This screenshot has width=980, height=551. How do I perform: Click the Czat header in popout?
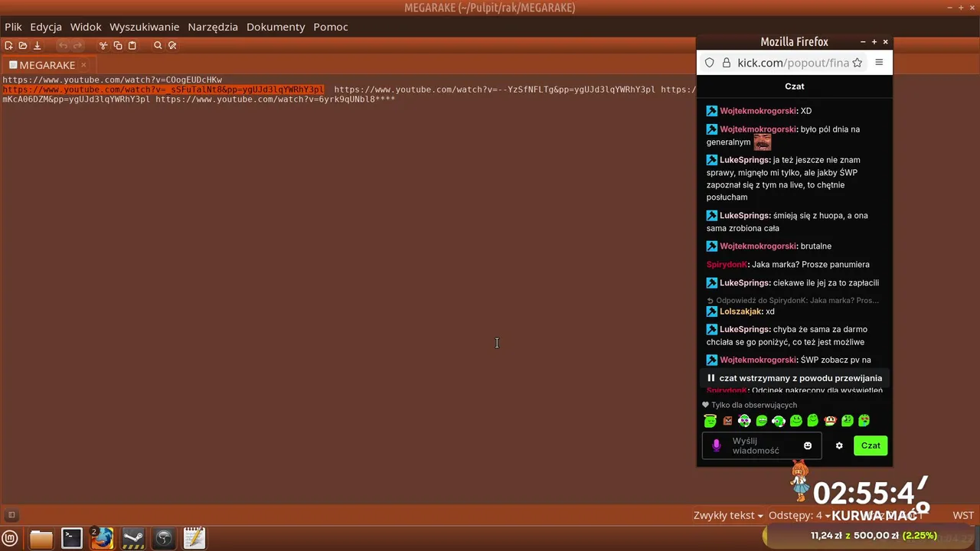tap(795, 86)
